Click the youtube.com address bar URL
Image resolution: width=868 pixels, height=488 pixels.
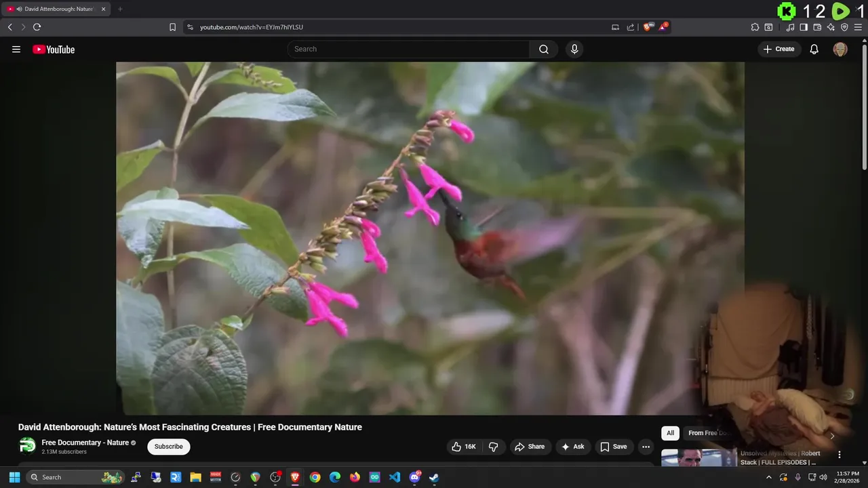tap(251, 27)
